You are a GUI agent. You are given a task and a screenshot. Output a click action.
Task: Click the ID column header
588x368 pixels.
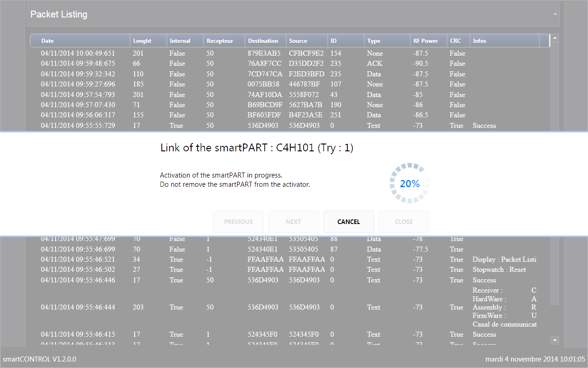(345, 41)
